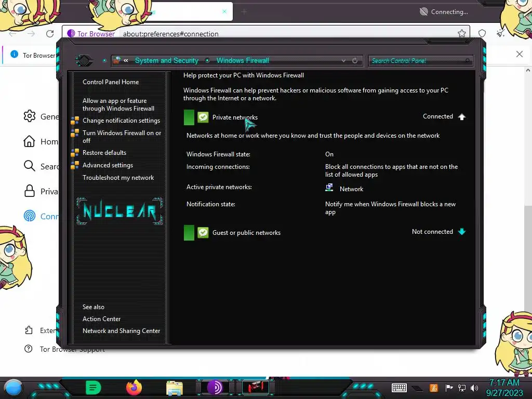Image resolution: width=532 pixels, height=399 pixels.
Task: Open Allow an app or feature through Windows Firewall
Action: (118, 104)
